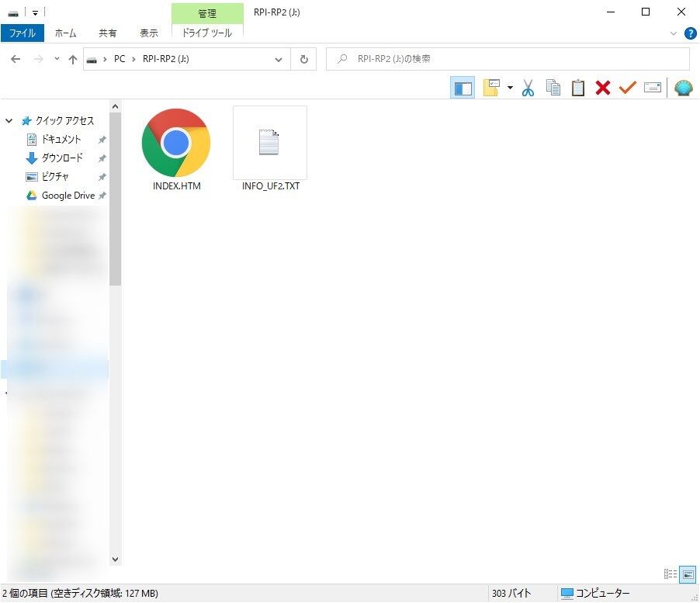
Task: Click コンピューター in status bar
Action: 595,593
